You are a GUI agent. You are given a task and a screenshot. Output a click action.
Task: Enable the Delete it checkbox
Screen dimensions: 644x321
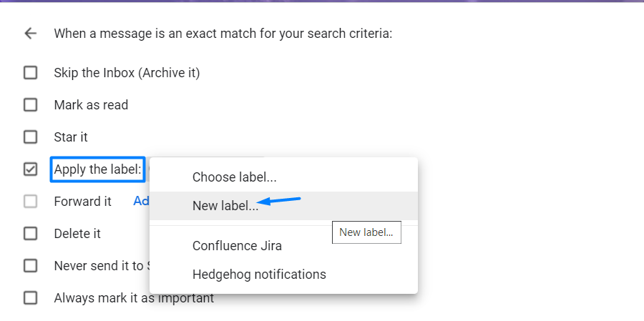tap(30, 234)
